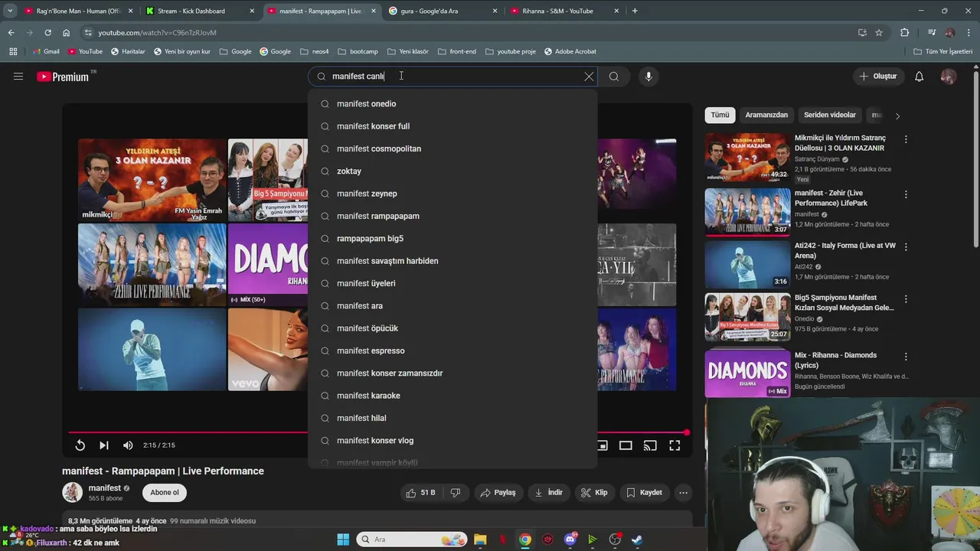This screenshot has width=980, height=551.
Task: Choose suggestion 'manifest cosmopolitan'
Action: pos(452,148)
